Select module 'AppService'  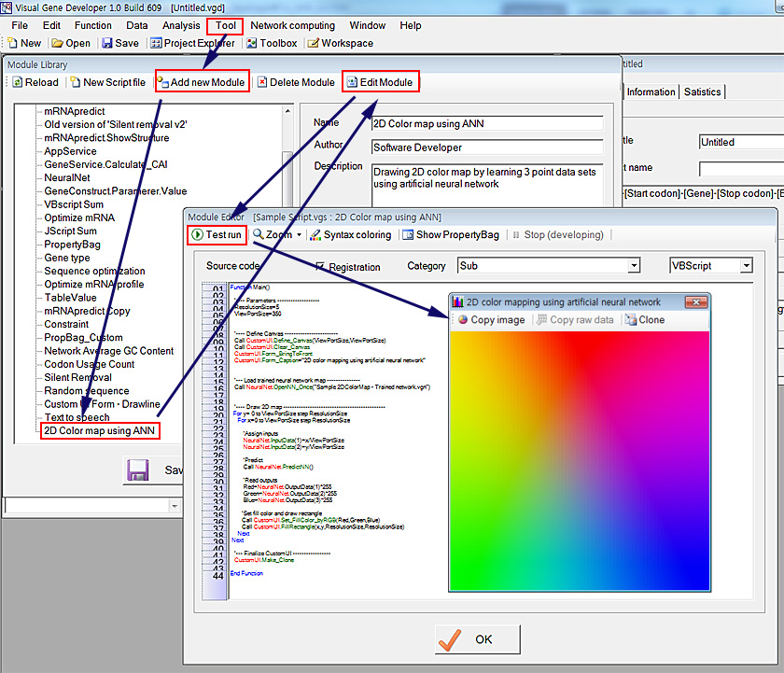coord(70,151)
